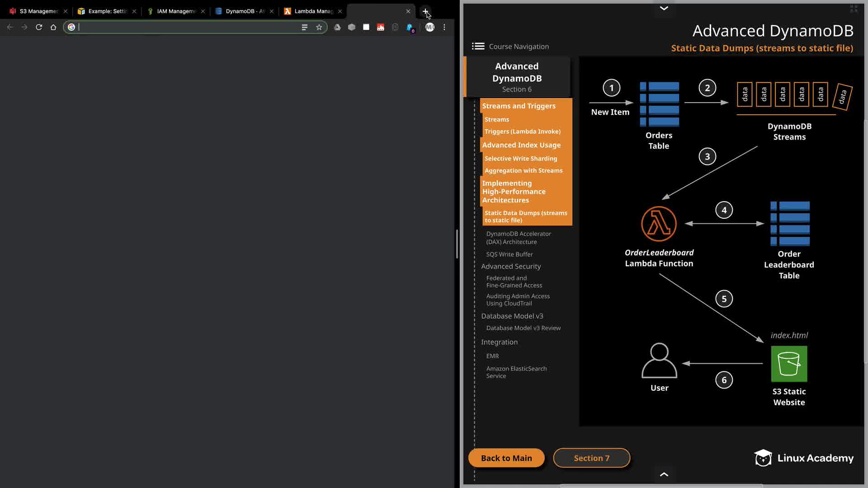Go to Section 7 button

point(591,458)
